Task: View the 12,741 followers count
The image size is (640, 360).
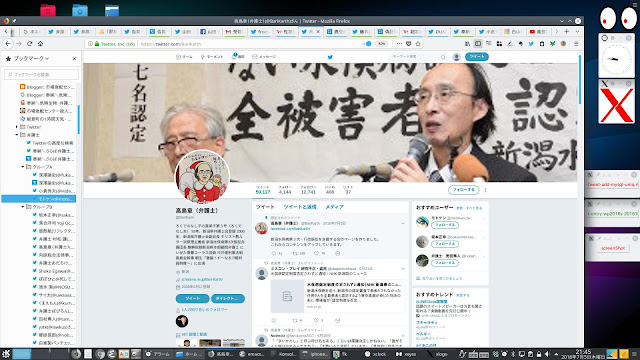Action: click(x=308, y=190)
